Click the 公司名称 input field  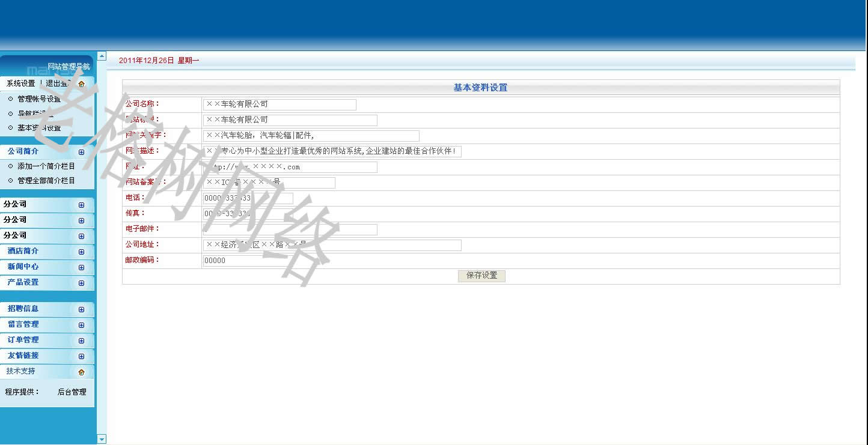click(280, 104)
